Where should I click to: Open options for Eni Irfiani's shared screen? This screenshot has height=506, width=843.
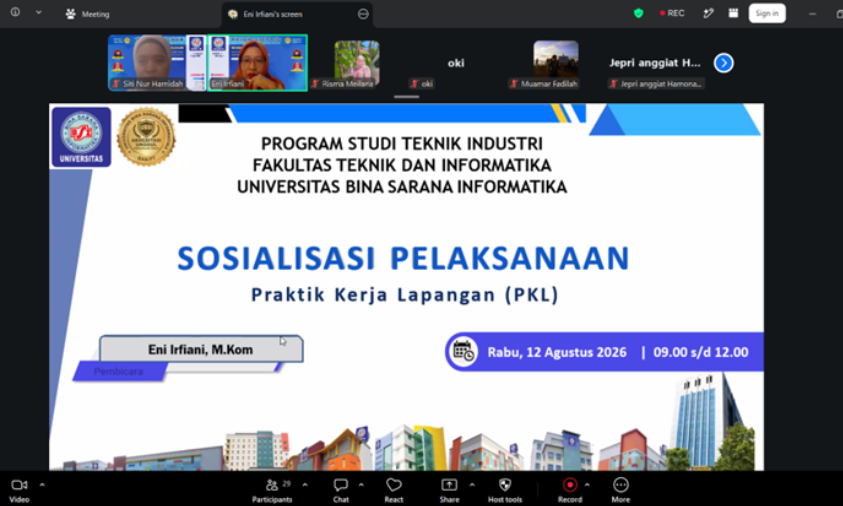[363, 14]
